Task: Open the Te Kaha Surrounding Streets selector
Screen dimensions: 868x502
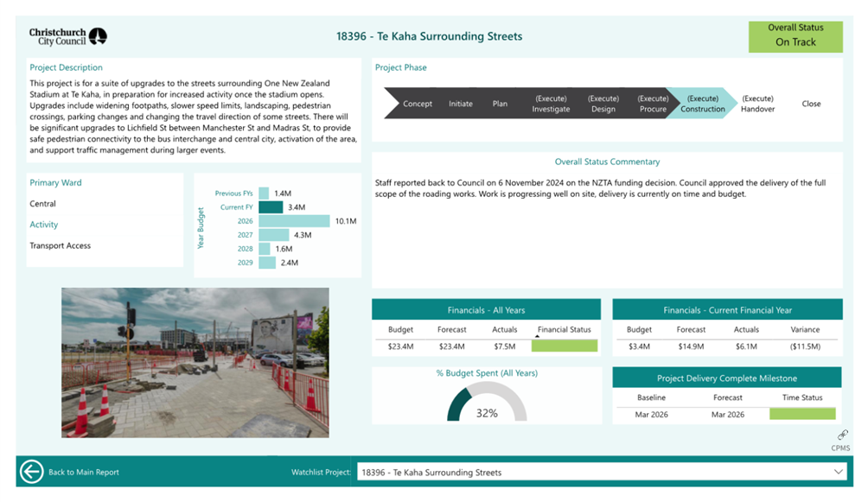Action: point(597,473)
